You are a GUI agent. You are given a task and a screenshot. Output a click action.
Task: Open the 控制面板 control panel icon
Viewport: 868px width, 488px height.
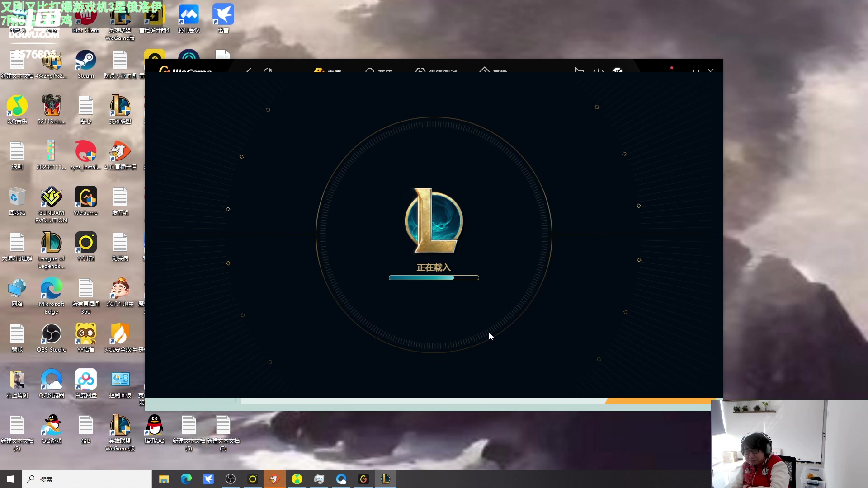coord(120,384)
